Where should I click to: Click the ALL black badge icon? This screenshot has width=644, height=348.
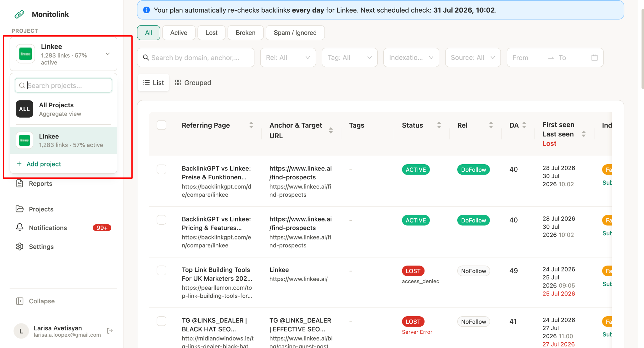[x=25, y=109]
